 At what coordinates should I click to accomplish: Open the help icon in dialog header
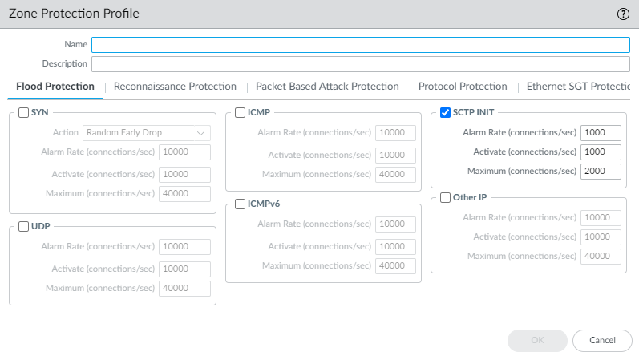[x=623, y=14]
